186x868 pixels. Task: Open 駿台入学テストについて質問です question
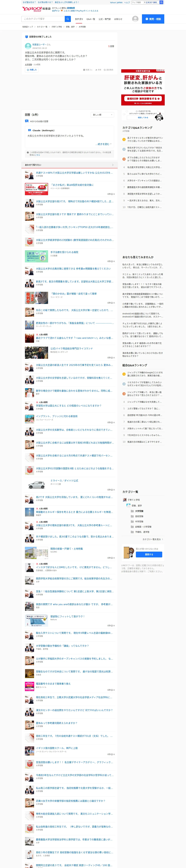point(74,633)
